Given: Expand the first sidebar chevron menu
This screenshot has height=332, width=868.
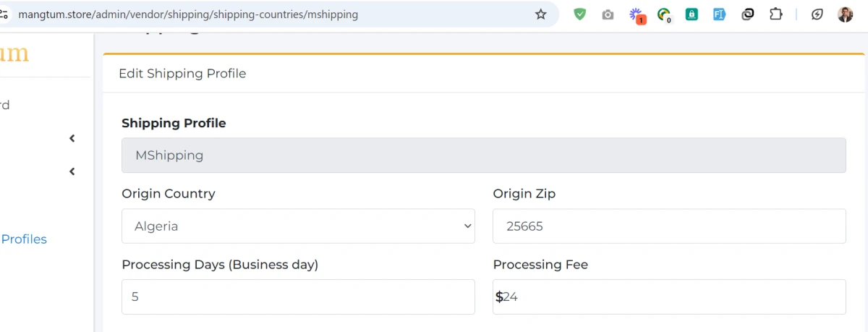Looking at the screenshot, I should click(72, 138).
